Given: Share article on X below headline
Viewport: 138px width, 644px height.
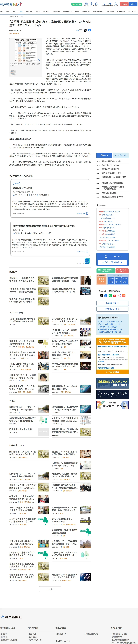Looking at the screenshot, I should (85, 30).
